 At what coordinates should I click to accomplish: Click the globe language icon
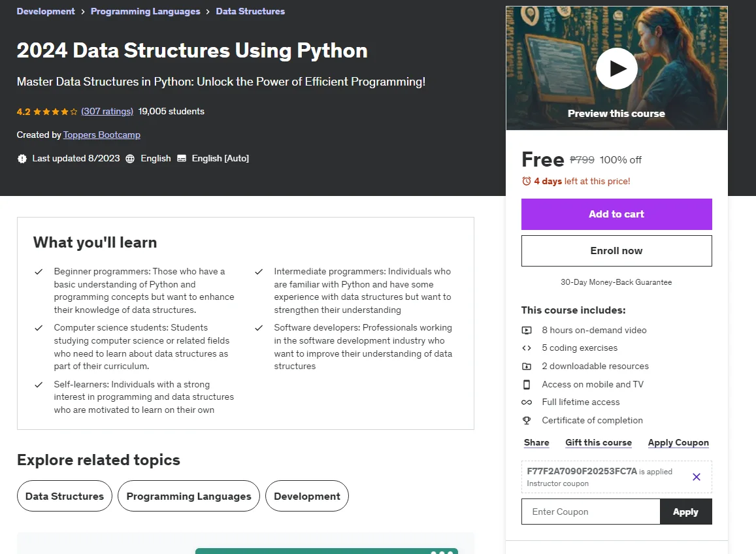[x=129, y=159]
